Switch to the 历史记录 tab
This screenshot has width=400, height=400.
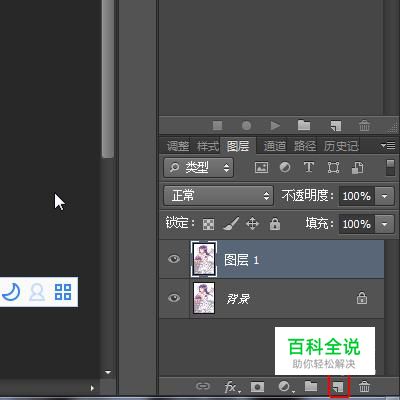(x=341, y=146)
